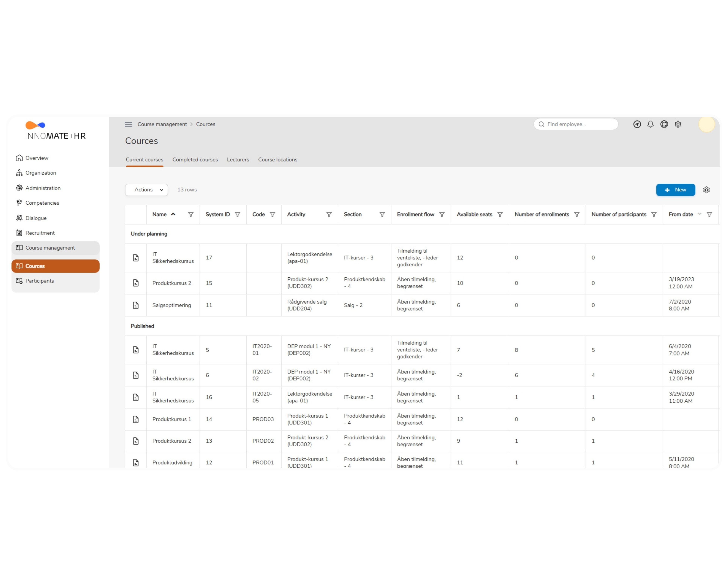
Task: Click the filter icon on Activity column
Action: pyautogui.click(x=329, y=215)
